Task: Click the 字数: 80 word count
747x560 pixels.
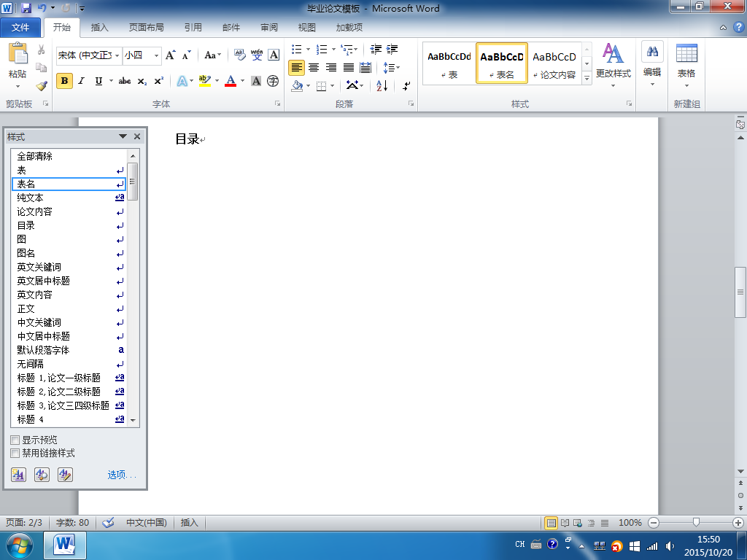Action: [x=72, y=522]
